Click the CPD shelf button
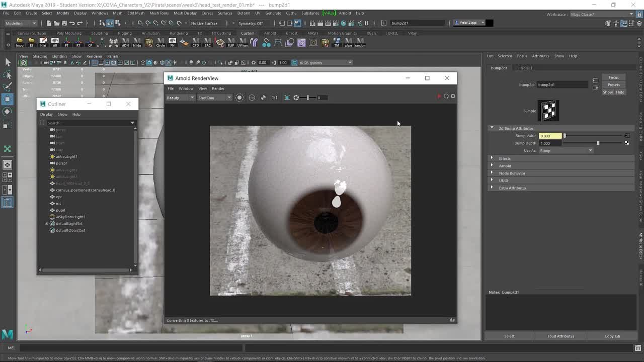This screenshot has width=644, height=362. pyautogui.click(x=196, y=43)
